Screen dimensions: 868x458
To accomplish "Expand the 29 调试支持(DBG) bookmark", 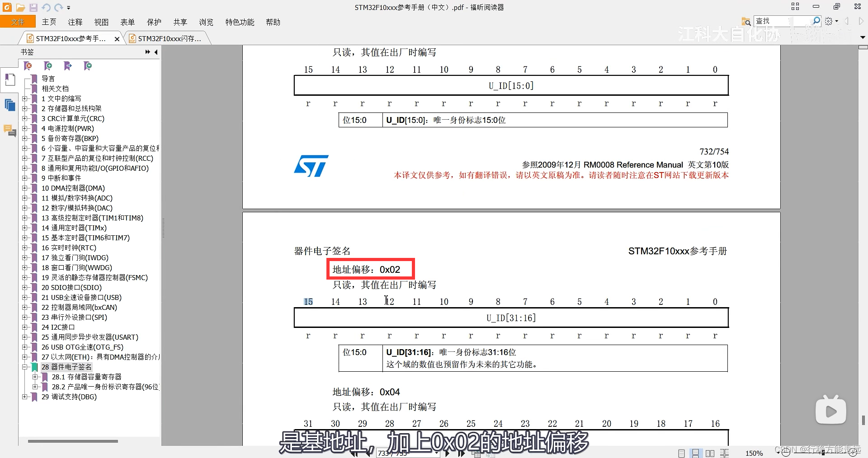I will click(x=25, y=397).
